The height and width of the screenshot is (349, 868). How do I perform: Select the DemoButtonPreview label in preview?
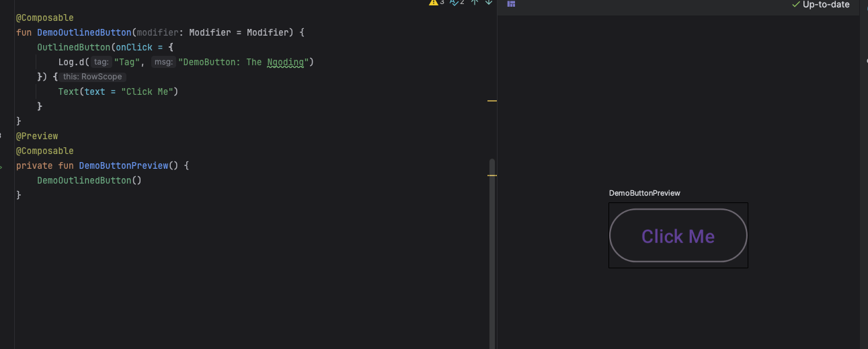(644, 193)
